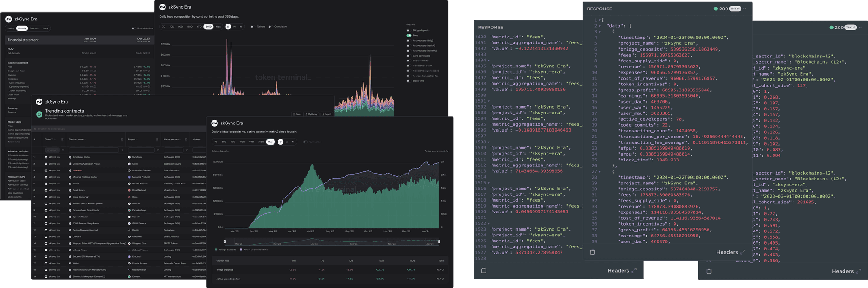Image resolution: width=868 pixels, height=288 pixels.
Task: Click the SyncSwap Router contract row
Action: [x=119, y=157]
